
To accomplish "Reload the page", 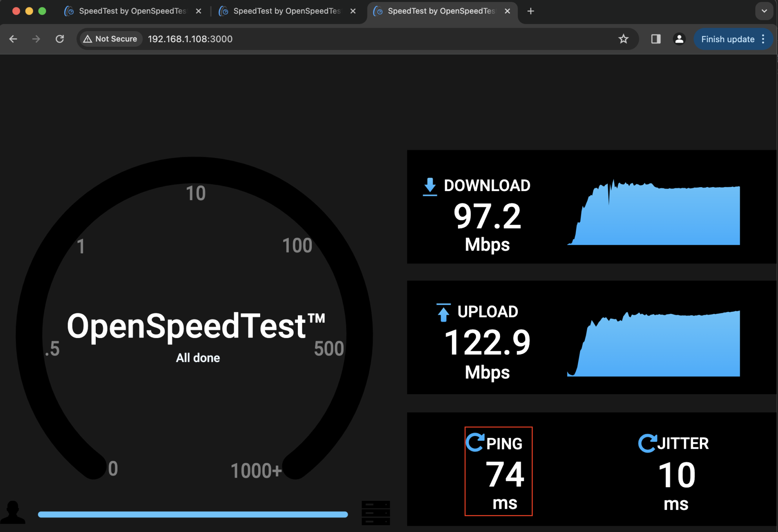I will pos(60,39).
